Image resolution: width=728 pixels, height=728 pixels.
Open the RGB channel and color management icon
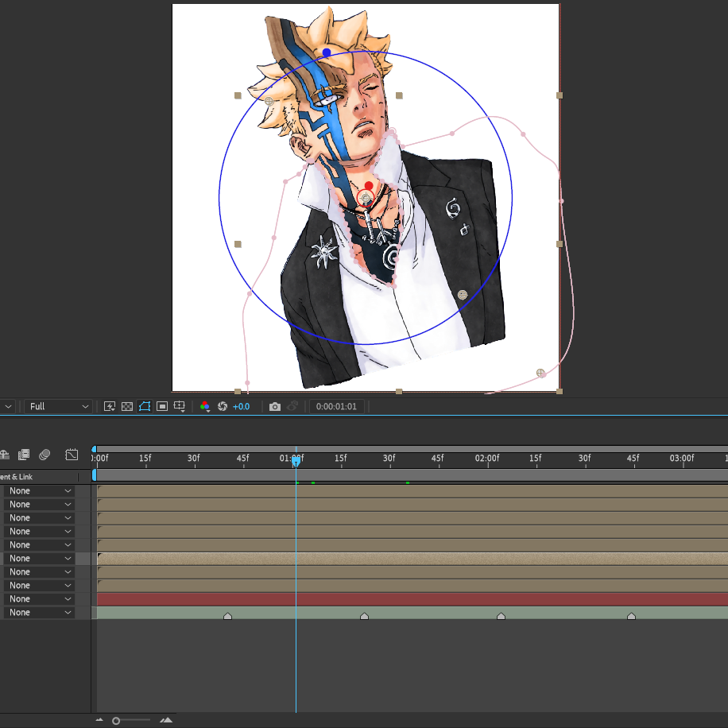[x=205, y=407]
